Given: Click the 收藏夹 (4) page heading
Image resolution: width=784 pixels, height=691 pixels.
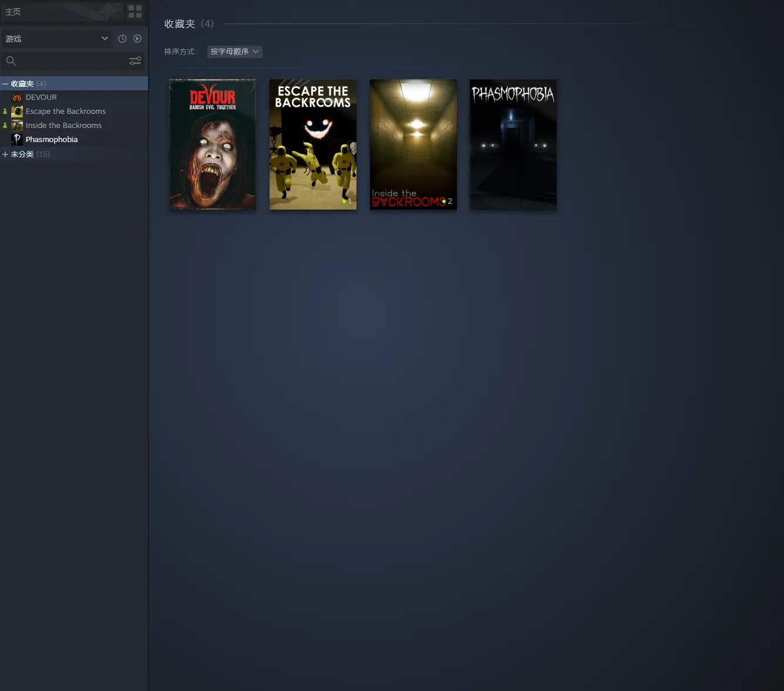Looking at the screenshot, I should (x=189, y=24).
